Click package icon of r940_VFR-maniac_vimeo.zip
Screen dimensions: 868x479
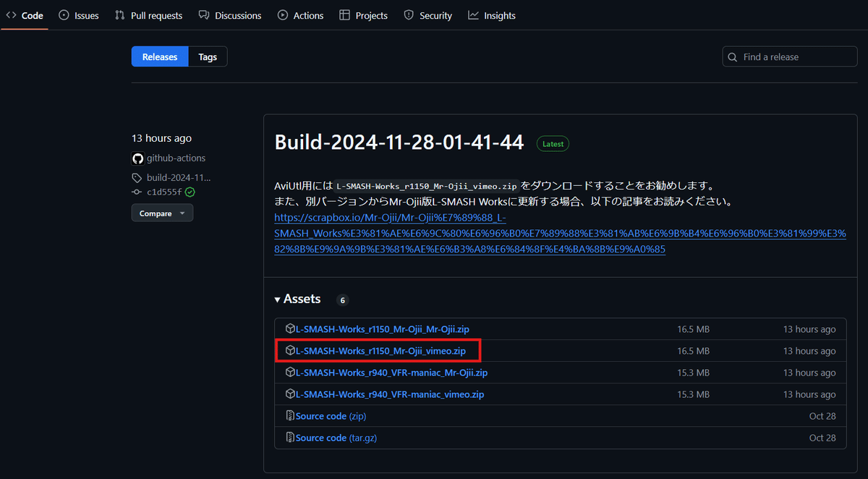coord(290,394)
